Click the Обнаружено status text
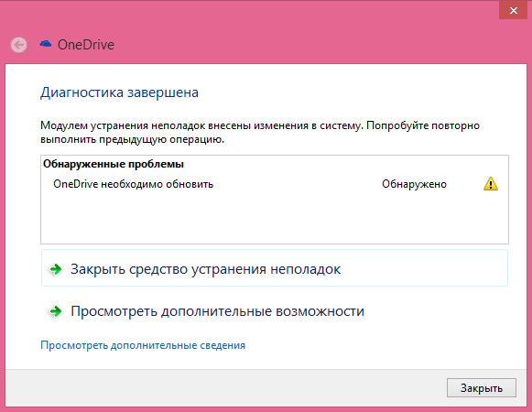The image size is (532, 412). pyautogui.click(x=414, y=184)
